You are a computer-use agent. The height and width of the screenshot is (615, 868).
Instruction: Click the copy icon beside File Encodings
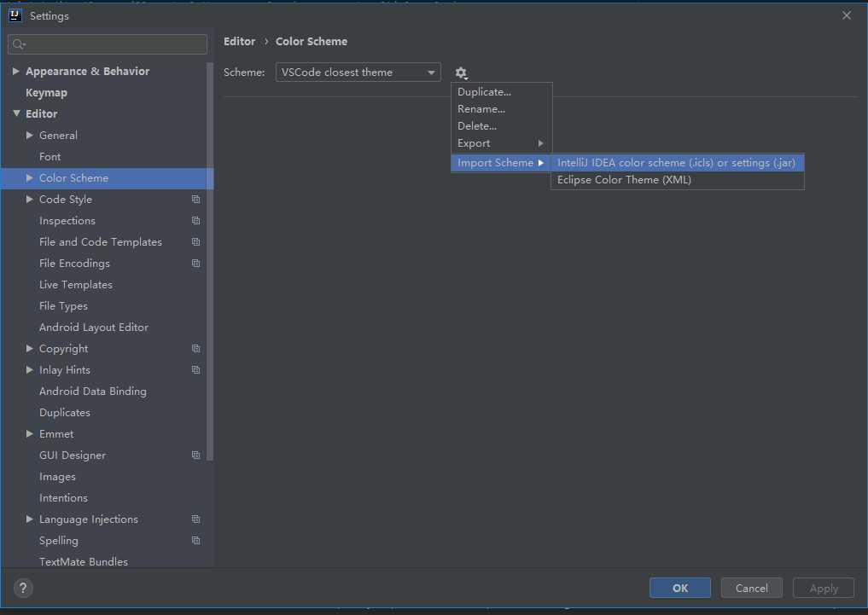[195, 264]
